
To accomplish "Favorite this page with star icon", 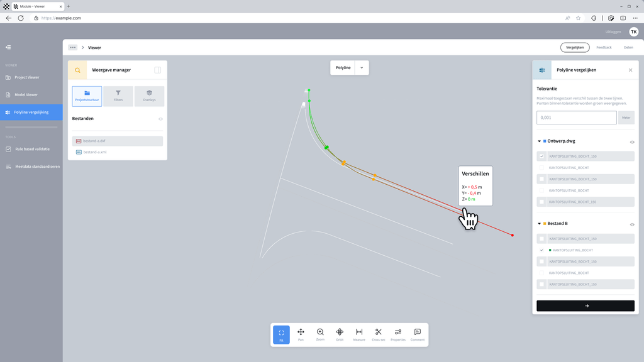I will click(x=579, y=18).
